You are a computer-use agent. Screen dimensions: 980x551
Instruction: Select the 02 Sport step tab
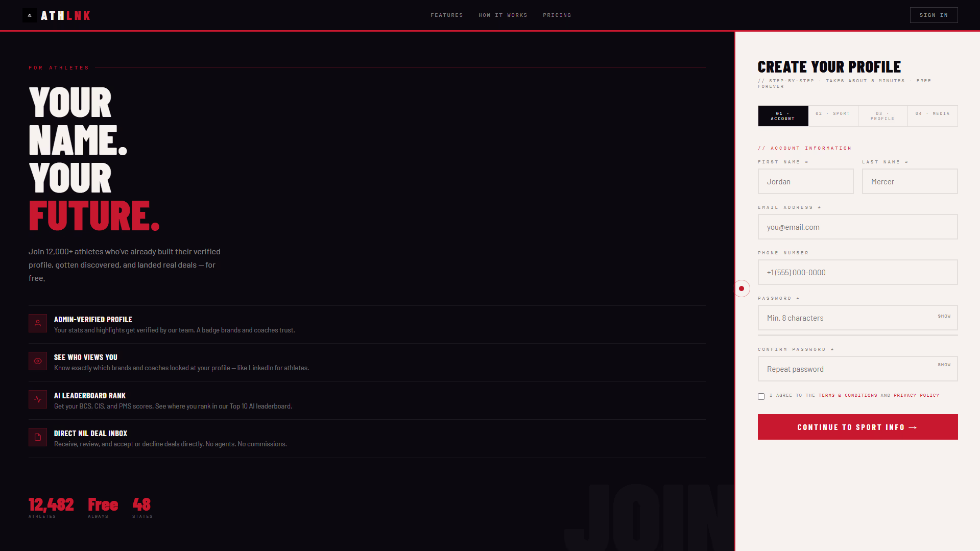coord(833,116)
